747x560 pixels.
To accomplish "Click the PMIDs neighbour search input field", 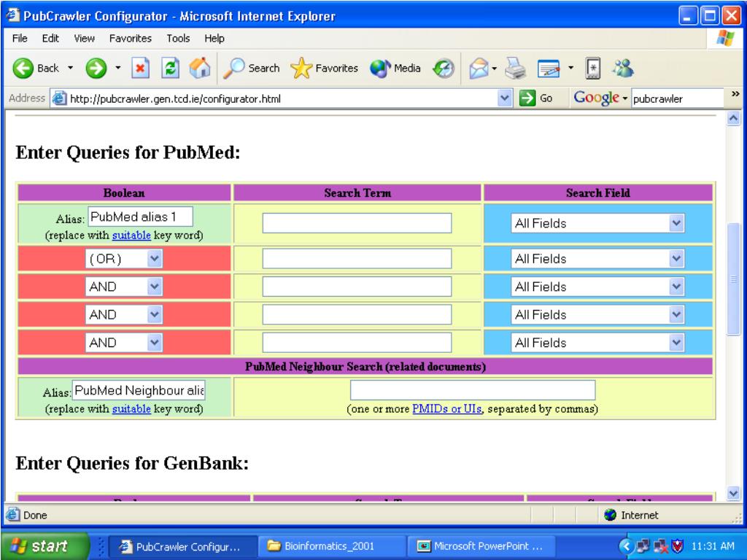I will [x=473, y=390].
